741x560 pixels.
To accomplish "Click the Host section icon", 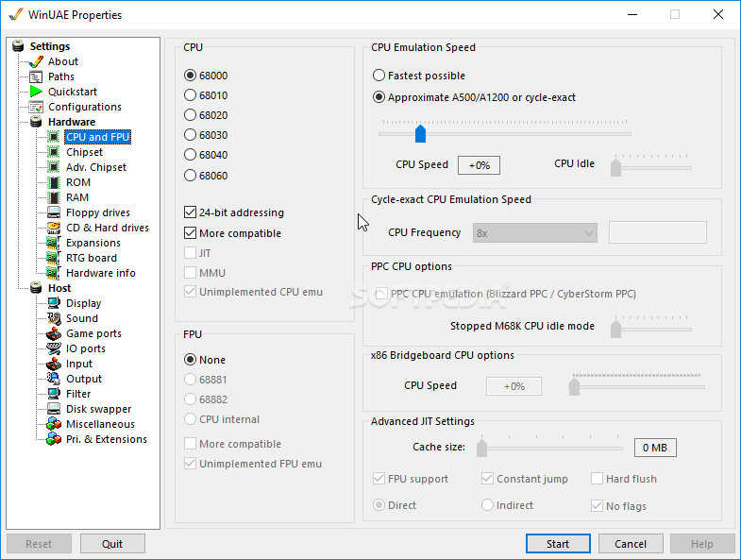I will point(36,288).
